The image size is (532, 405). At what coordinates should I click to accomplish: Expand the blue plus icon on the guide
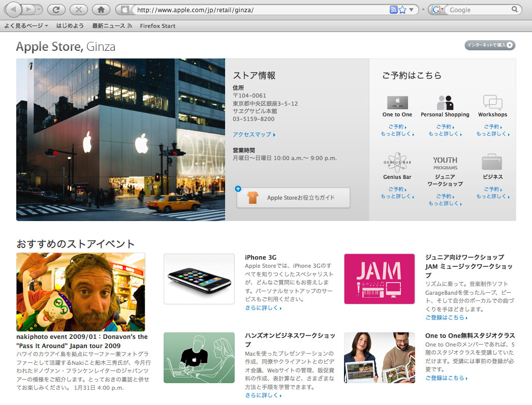click(238, 189)
